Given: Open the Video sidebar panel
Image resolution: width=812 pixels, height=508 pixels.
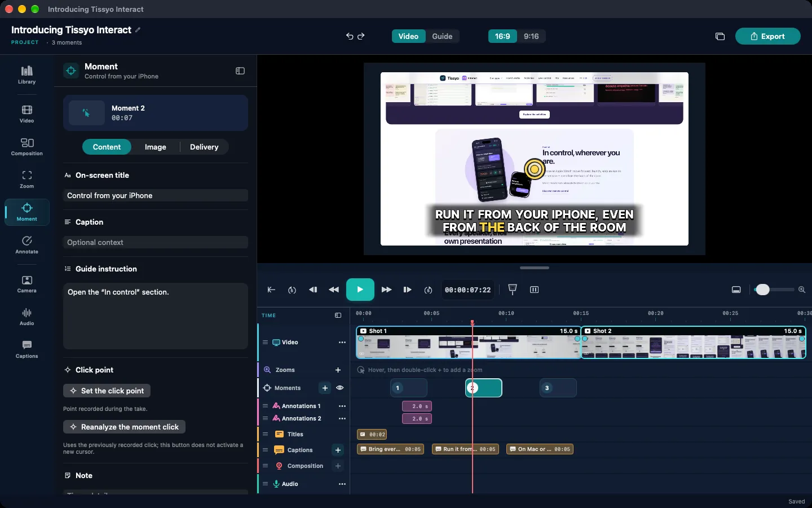Looking at the screenshot, I should 27,113.
